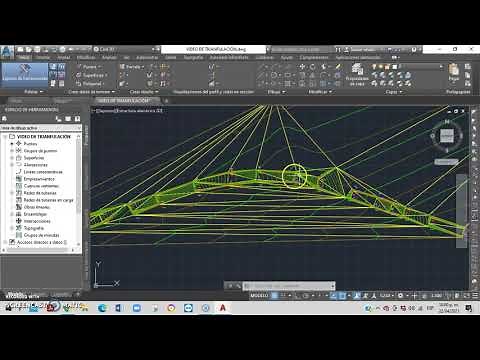Click the Move tool in Modificar panel
480x360 pixels.
(x=302, y=67)
